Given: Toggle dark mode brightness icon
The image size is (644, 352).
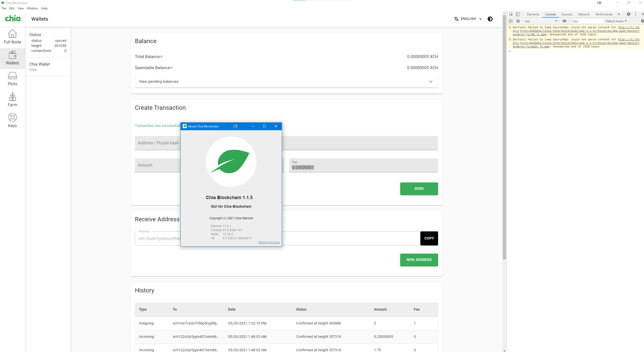Looking at the screenshot, I should (x=490, y=19).
